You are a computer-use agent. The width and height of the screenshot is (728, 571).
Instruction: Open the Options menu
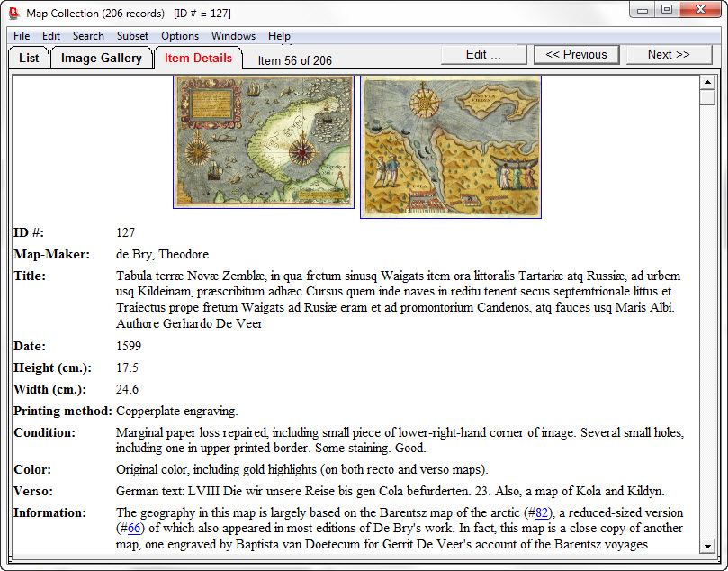click(180, 36)
